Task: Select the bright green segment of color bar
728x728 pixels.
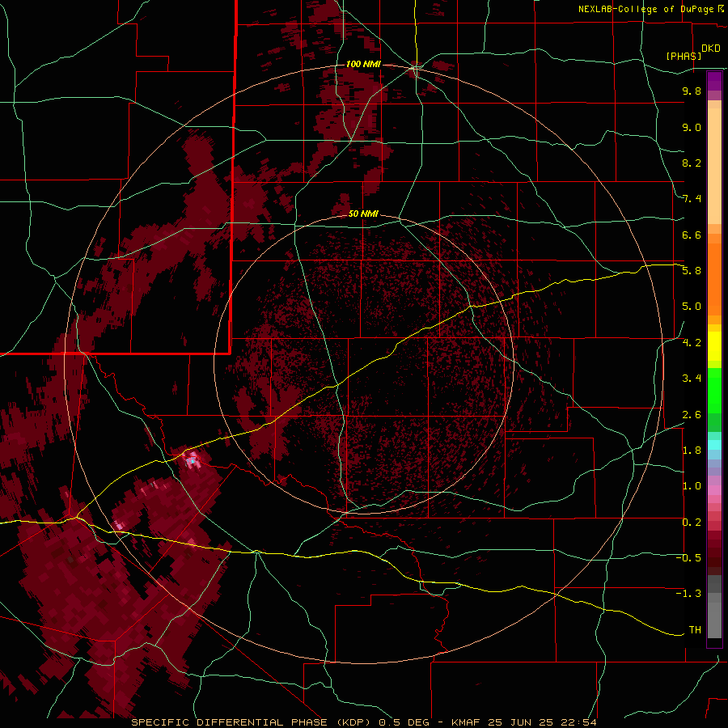Action: click(714, 391)
